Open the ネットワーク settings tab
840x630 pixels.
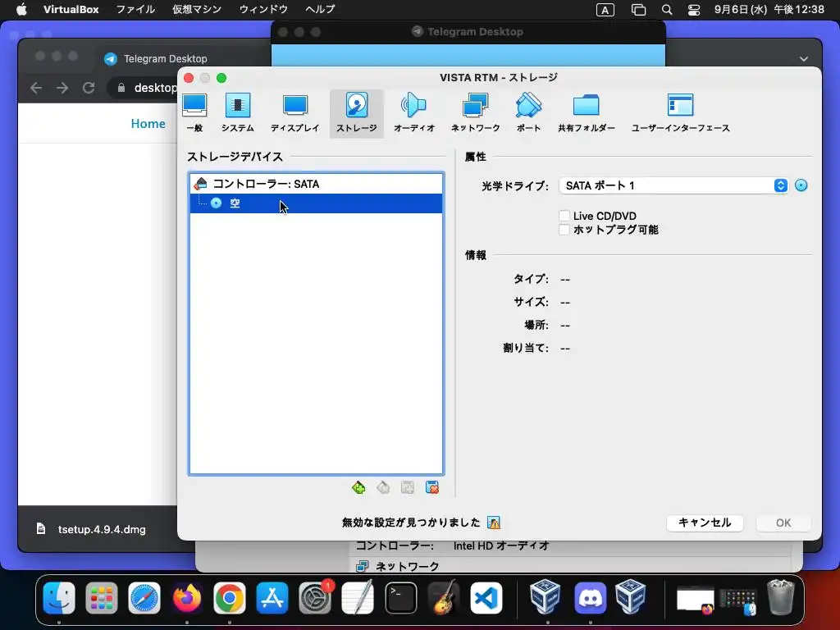[475, 113]
